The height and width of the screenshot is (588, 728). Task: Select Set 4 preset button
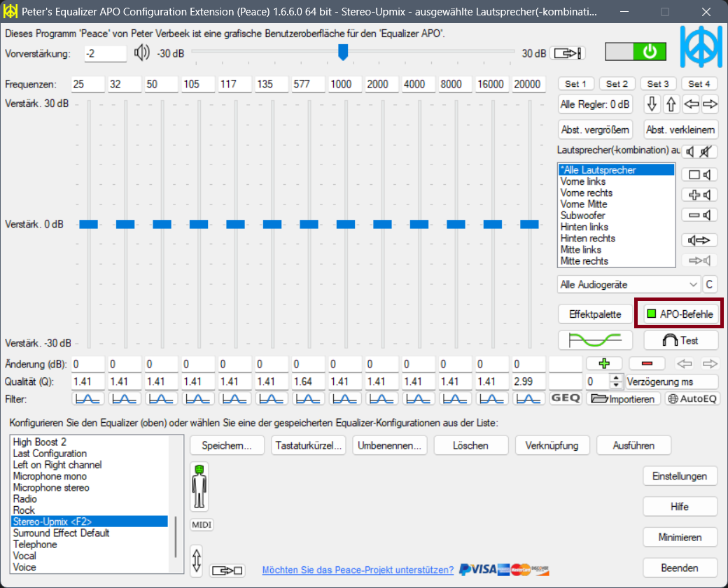(699, 83)
